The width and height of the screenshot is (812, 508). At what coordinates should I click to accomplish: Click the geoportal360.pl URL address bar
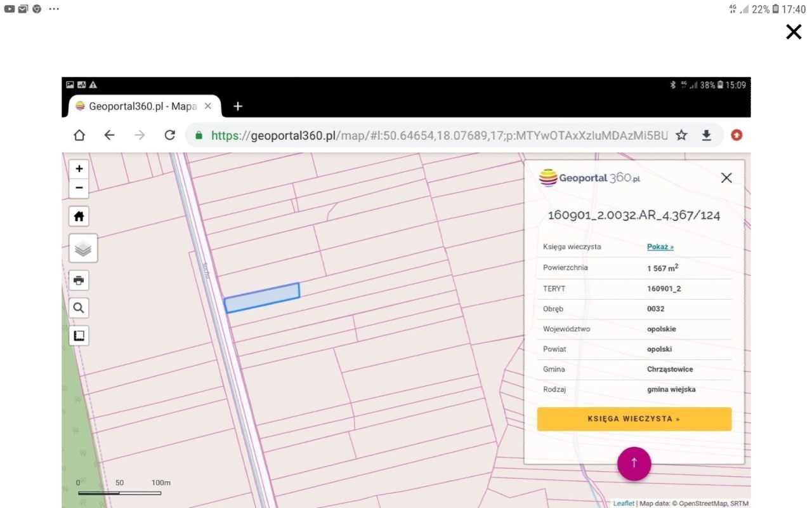pos(438,135)
